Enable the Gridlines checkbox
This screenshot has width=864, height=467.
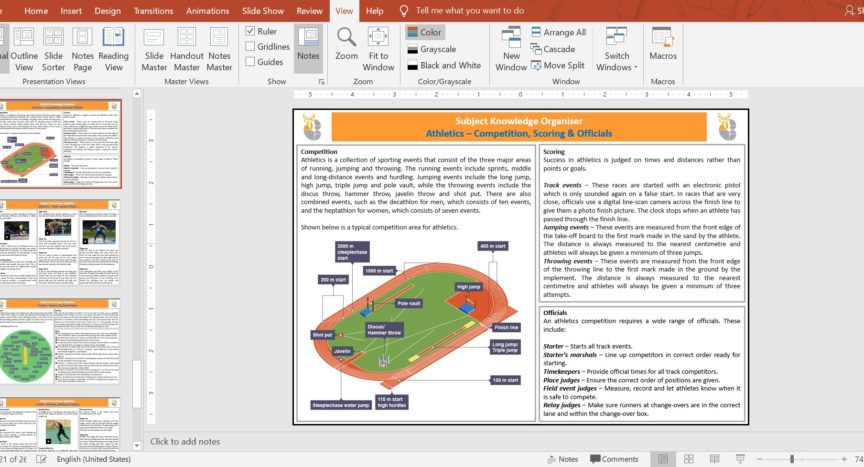[x=250, y=47]
